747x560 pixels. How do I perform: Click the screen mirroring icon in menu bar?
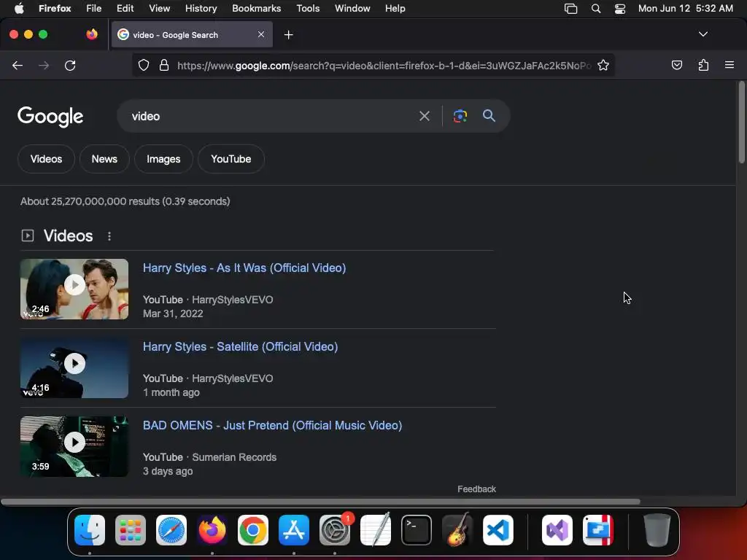point(570,9)
